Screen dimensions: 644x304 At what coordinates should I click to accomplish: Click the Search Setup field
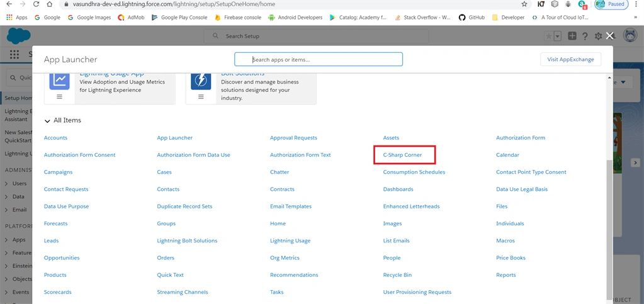point(316,36)
